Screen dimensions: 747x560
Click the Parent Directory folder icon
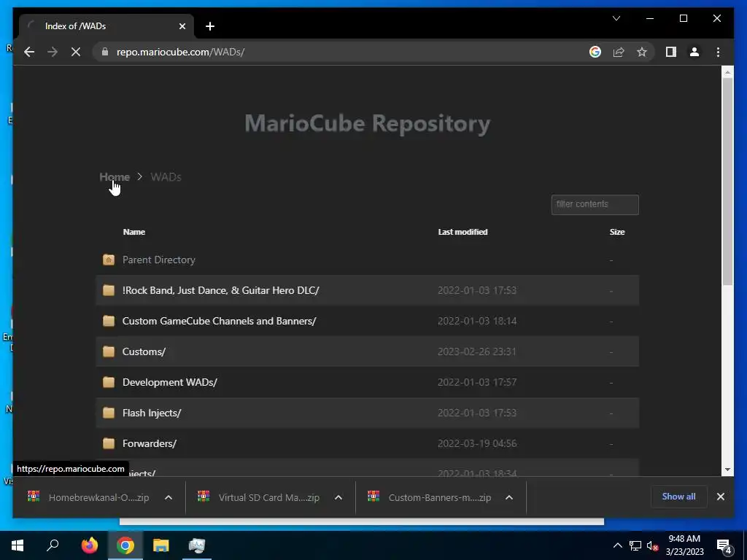tap(109, 260)
